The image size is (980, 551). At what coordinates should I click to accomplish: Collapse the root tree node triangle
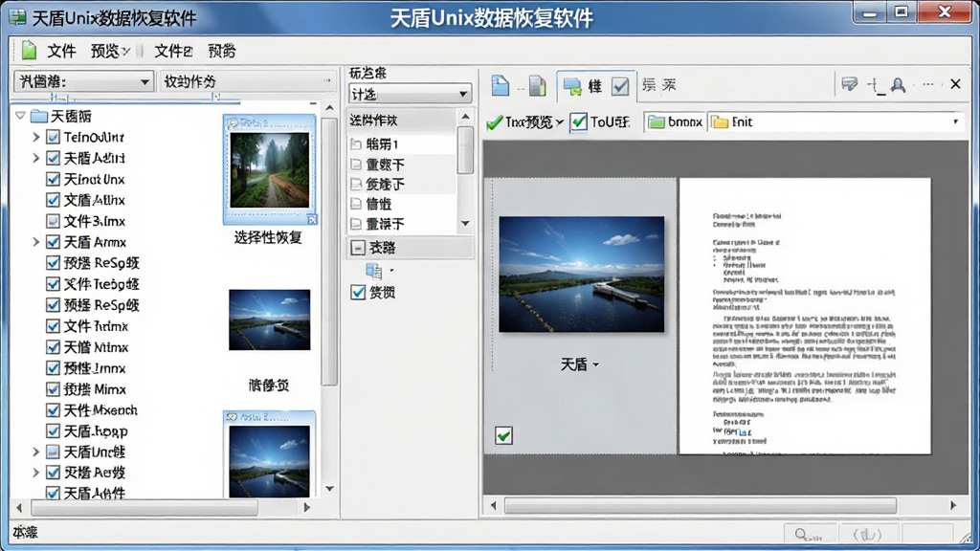[x=20, y=116]
